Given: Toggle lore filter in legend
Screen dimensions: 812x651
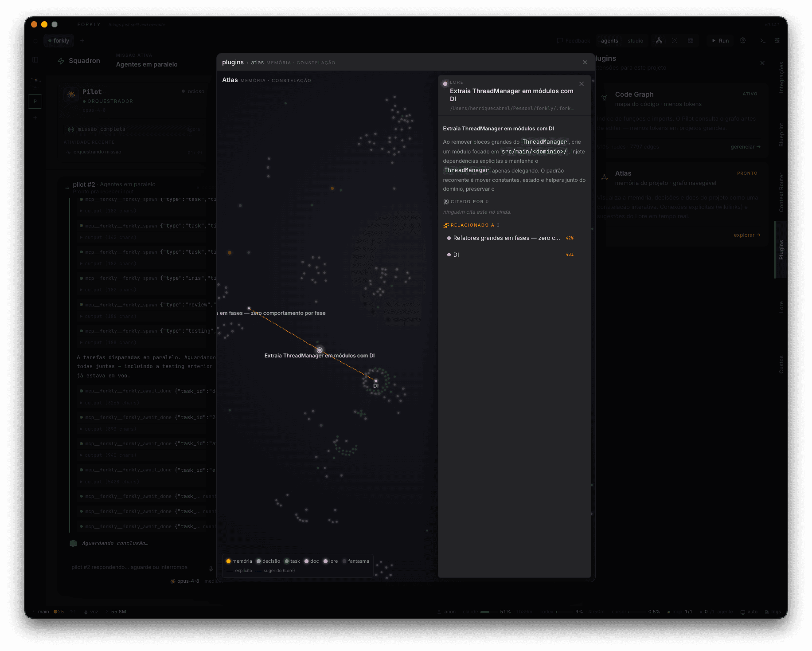Looking at the screenshot, I should click(x=331, y=561).
